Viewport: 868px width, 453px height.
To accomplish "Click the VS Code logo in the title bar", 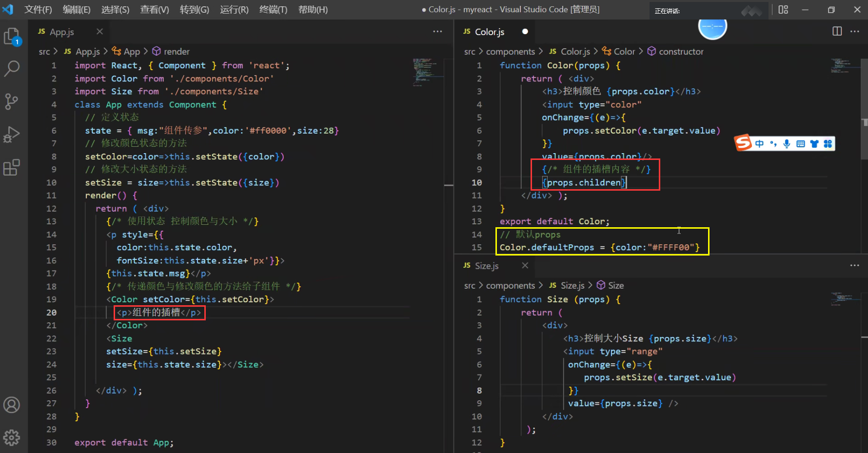I will 8,9.
